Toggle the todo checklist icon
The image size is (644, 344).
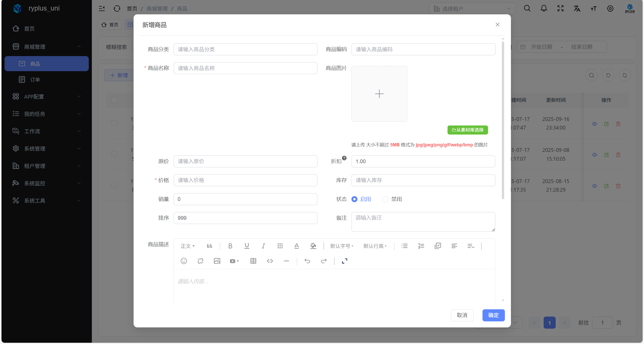click(438, 246)
